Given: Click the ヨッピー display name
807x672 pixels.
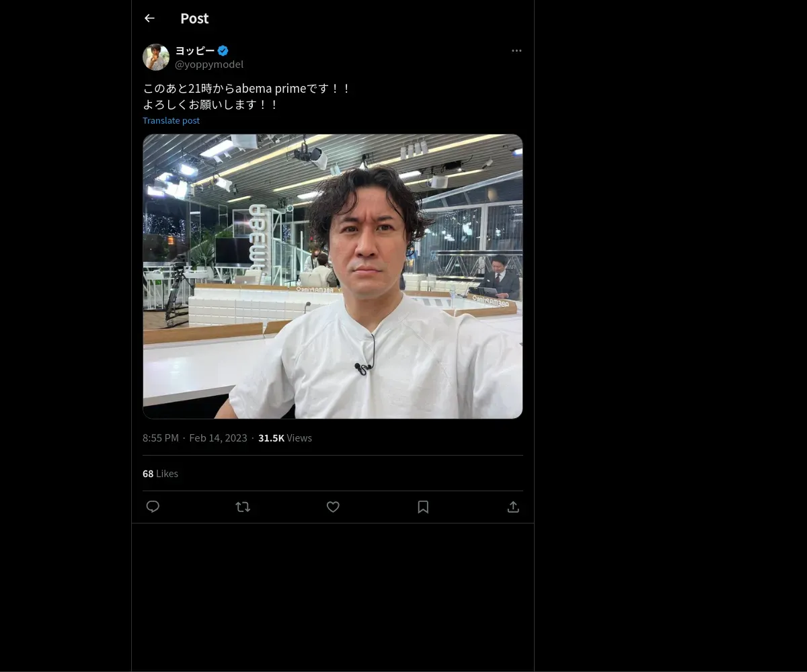Looking at the screenshot, I should (x=195, y=50).
